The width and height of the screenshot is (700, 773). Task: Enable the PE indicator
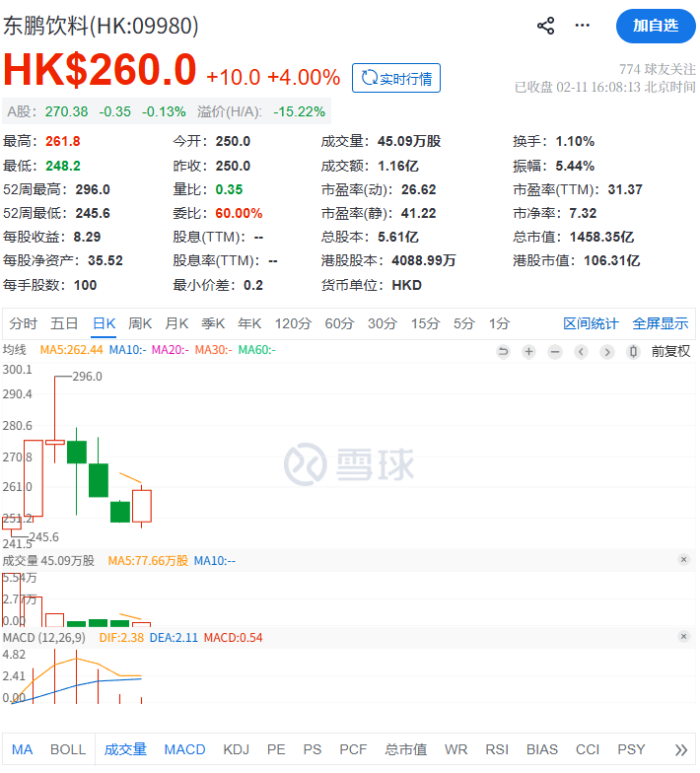pos(276,749)
